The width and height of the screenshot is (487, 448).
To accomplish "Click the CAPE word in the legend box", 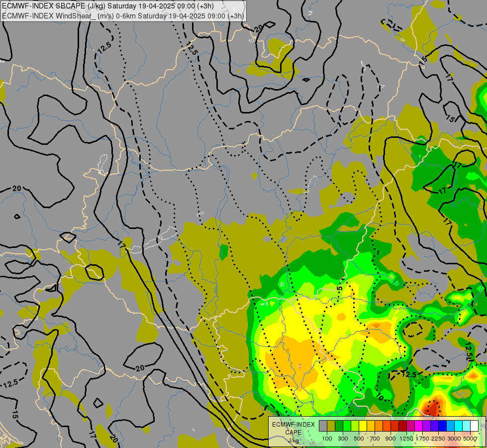I will [x=293, y=433].
